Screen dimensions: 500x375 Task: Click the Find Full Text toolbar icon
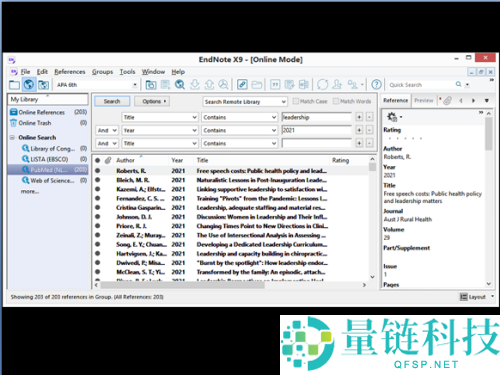(223, 85)
